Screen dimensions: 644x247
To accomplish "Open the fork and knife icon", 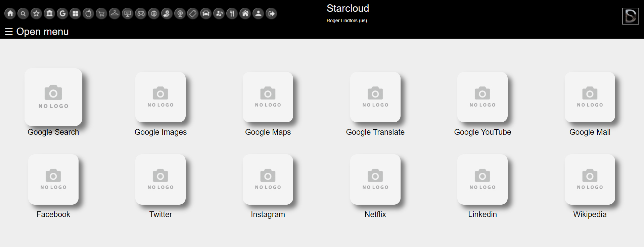I will click(232, 14).
